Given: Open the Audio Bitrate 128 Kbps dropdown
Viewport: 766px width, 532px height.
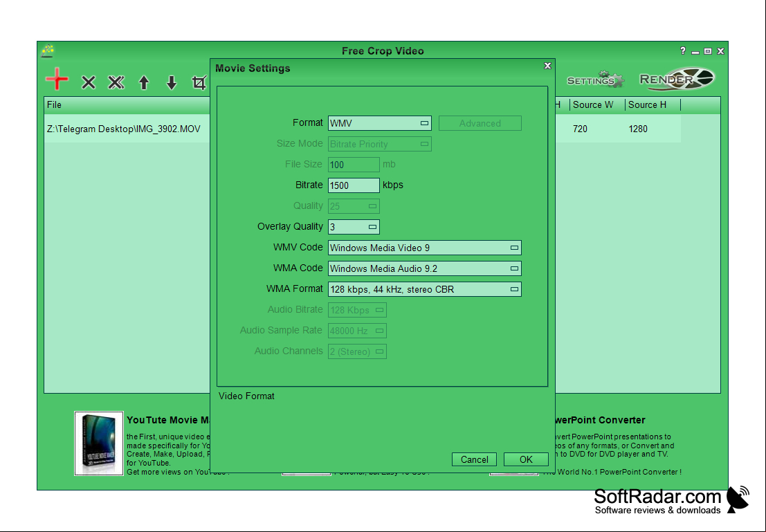Looking at the screenshot, I should tap(357, 310).
